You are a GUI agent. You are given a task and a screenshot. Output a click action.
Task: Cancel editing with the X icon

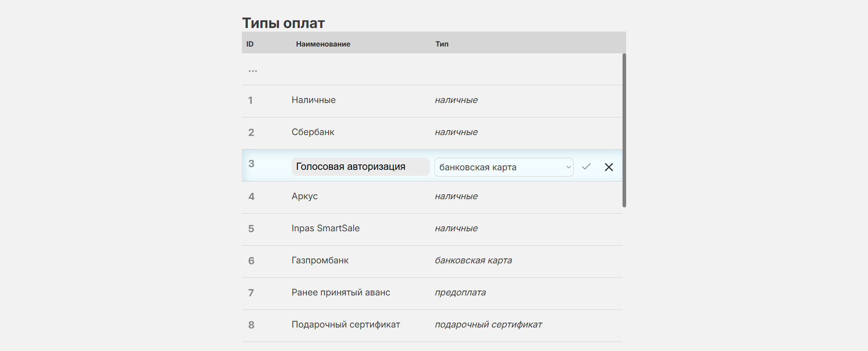click(609, 167)
